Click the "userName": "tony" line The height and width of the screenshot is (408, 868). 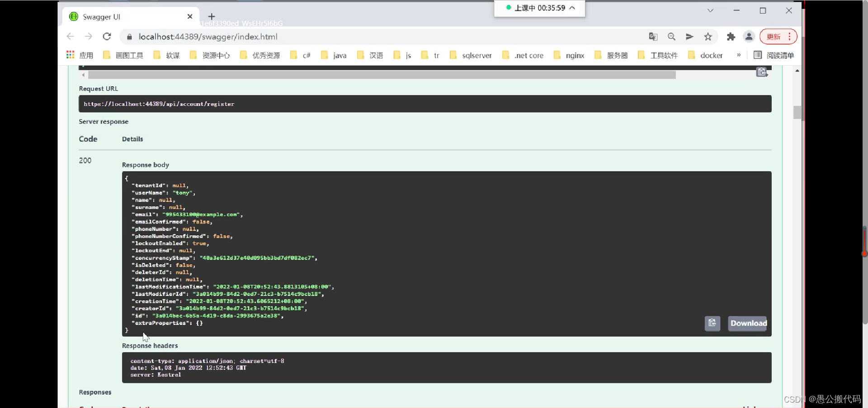(x=163, y=193)
